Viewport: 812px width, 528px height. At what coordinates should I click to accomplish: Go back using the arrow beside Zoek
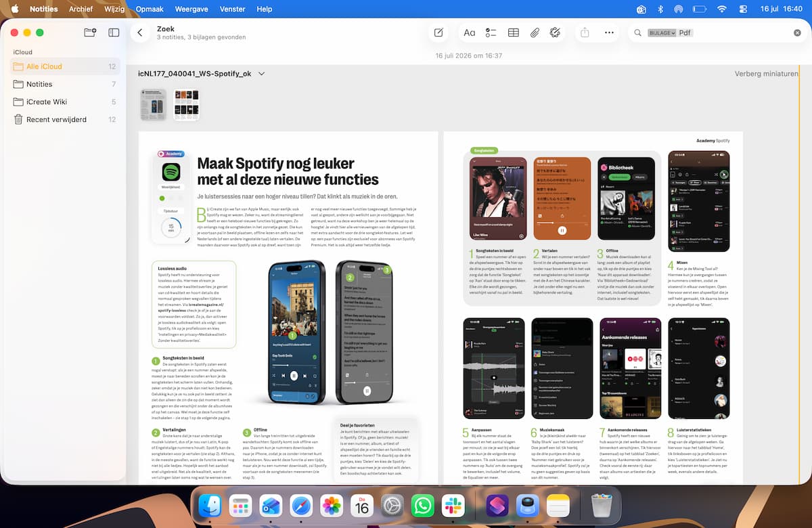click(x=140, y=32)
